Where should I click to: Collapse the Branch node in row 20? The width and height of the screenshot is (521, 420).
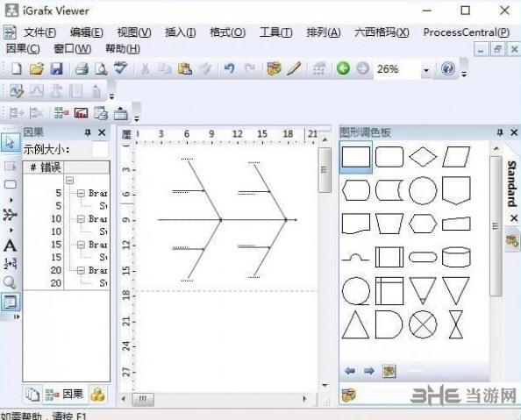(x=81, y=270)
